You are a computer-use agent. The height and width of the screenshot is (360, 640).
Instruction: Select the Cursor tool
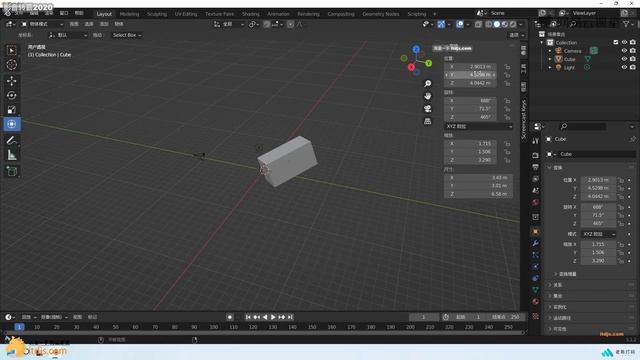pos(12,65)
